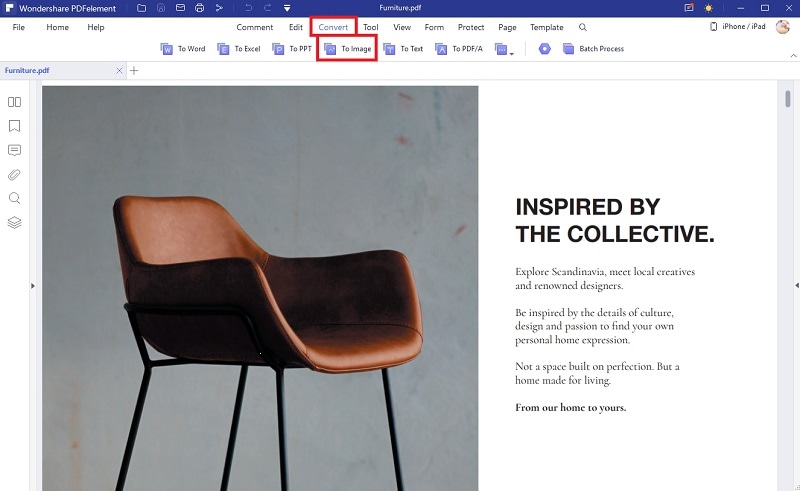Switch to the Protect tab
The image size is (800, 491).
point(471,27)
